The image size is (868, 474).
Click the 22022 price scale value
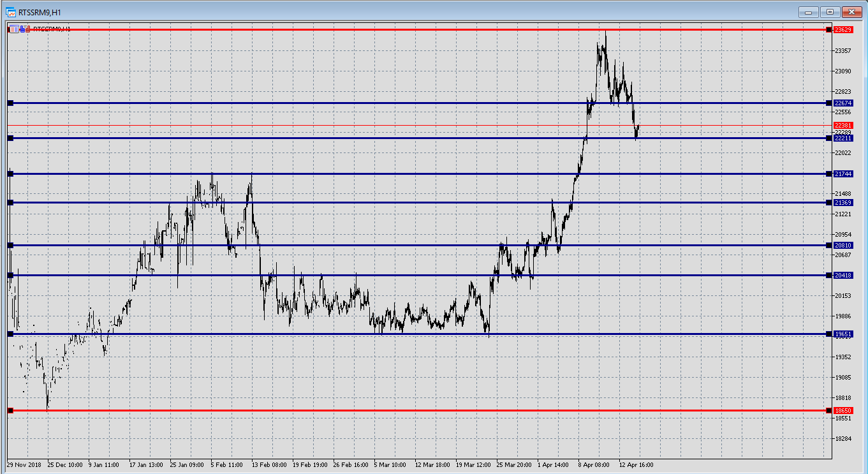click(843, 152)
